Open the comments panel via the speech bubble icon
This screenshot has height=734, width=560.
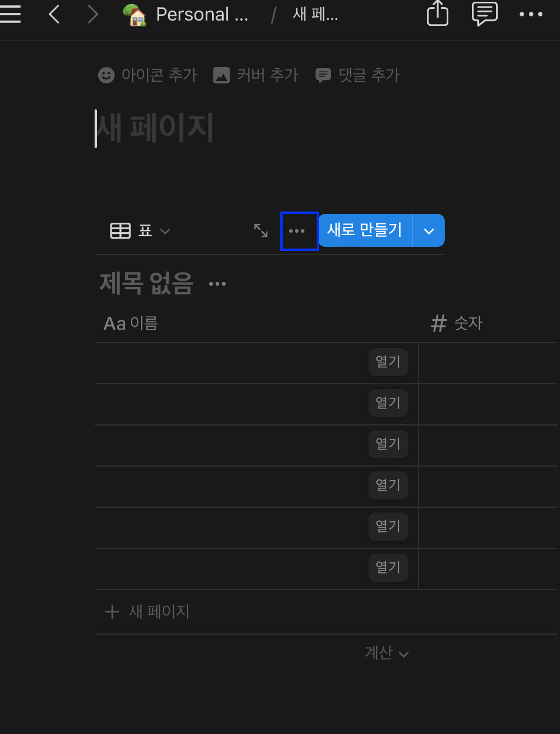[484, 14]
